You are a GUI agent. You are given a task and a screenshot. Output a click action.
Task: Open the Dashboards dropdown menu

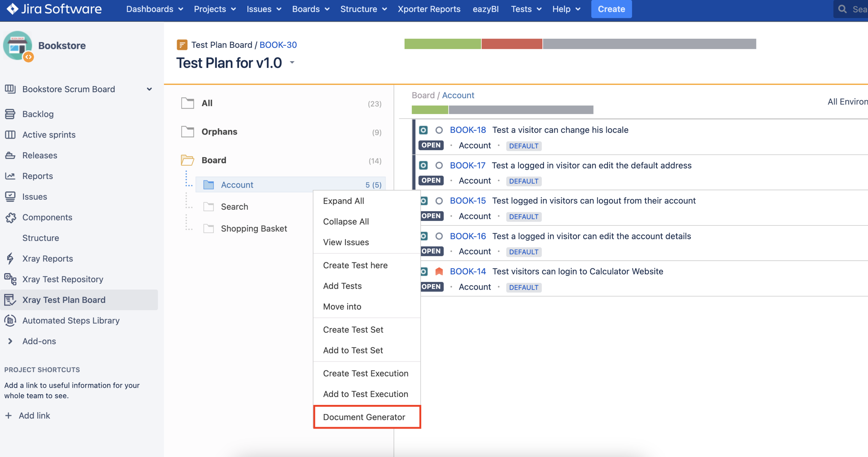point(155,9)
